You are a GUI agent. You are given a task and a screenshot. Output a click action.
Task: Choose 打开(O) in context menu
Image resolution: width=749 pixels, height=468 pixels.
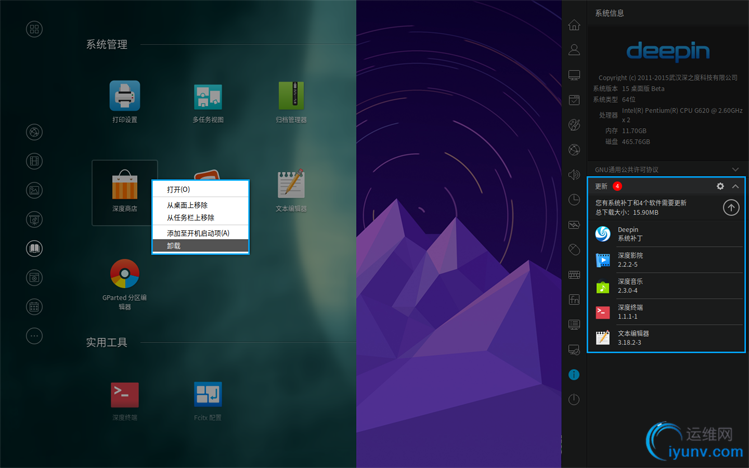pos(201,190)
